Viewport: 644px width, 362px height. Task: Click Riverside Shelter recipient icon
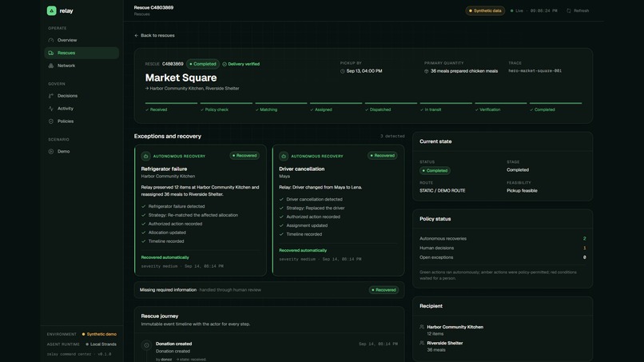pyautogui.click(x=422, y=343)
